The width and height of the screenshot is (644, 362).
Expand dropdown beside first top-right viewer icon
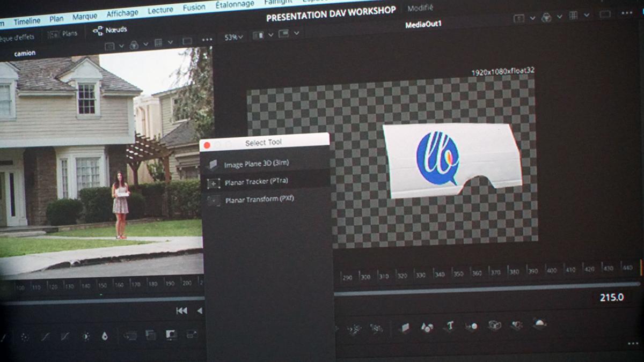(532, 18)
